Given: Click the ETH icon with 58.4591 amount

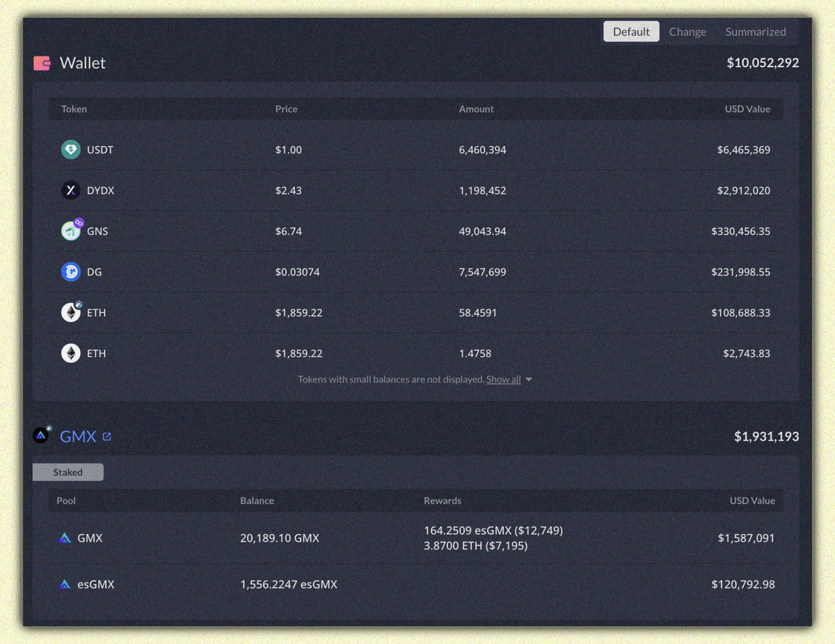Looking at the screenshot, I should tap(71, 313).
